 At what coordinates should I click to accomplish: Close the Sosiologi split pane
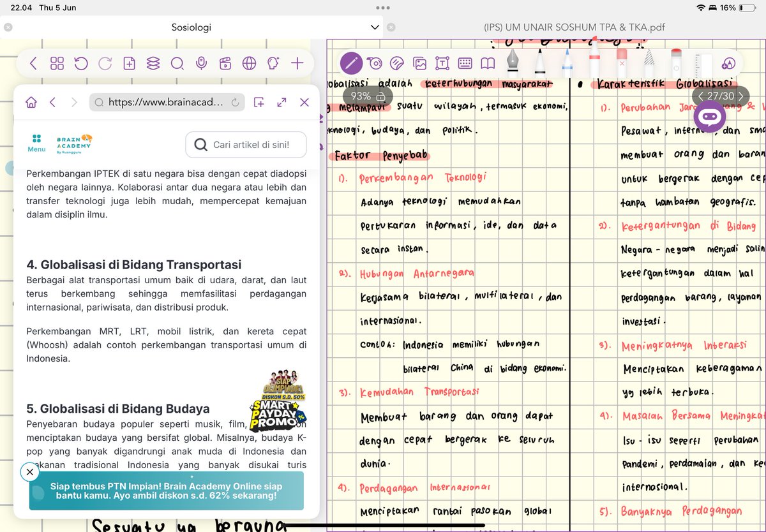(x=8, y=27)
